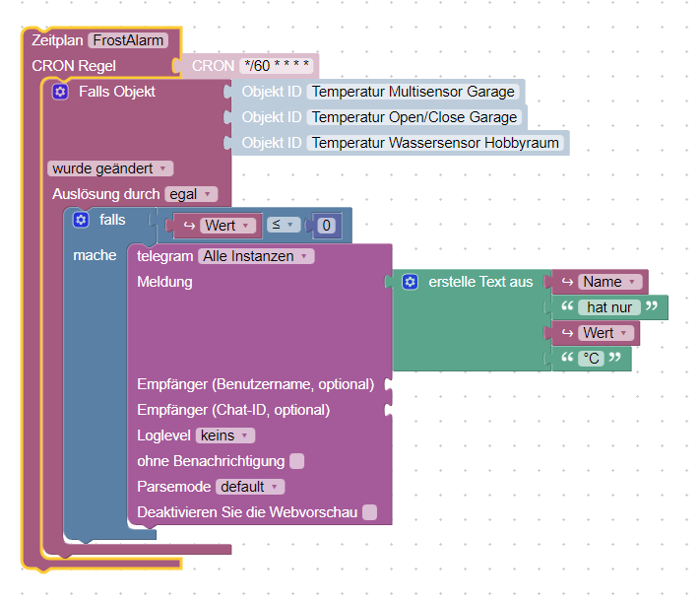This screenshot has width=700, height=602.
Task: Open the wurde geändert dropdown
Action: pos(110,168)
